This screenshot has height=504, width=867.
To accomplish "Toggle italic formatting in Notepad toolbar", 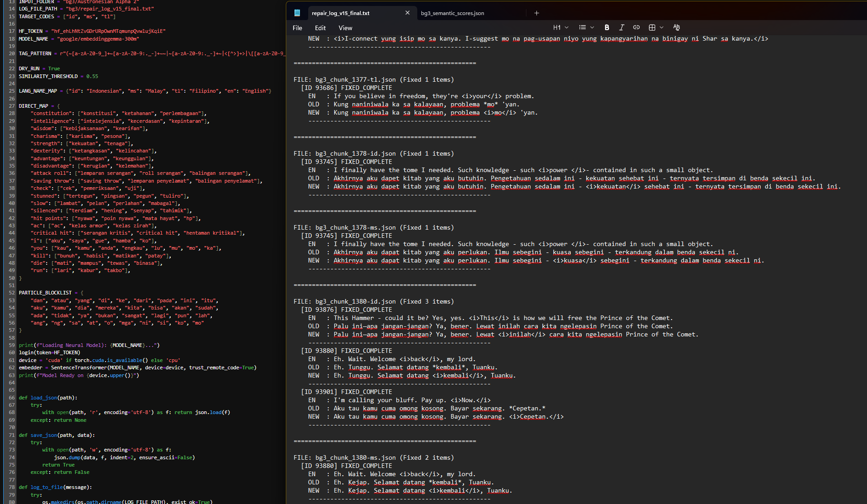I will tap(621, 27).
